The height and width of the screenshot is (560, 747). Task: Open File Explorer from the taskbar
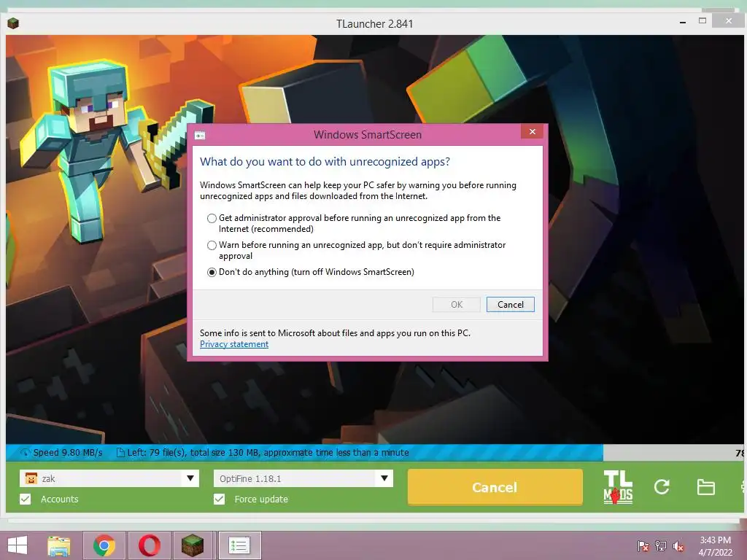coord(58,545)
